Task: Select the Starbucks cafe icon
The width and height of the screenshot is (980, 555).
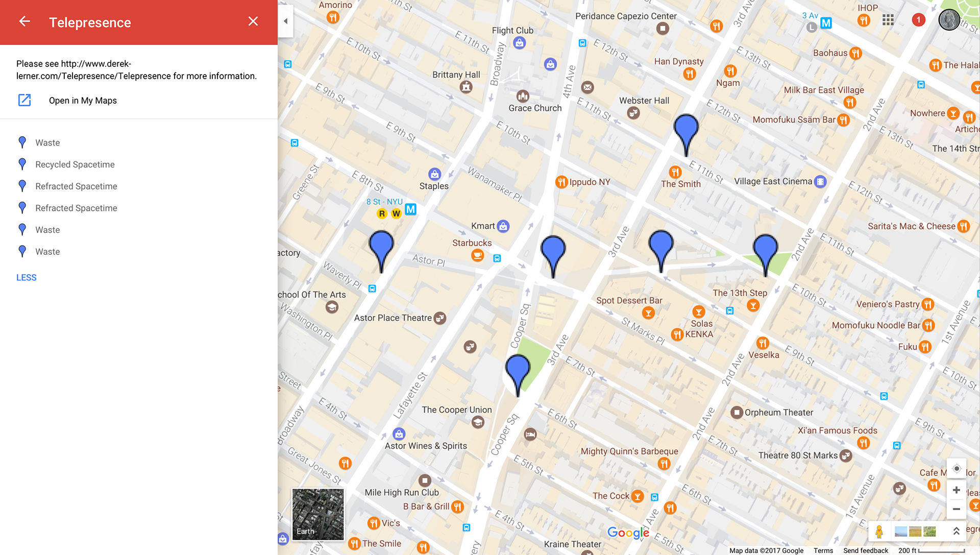Action: [478, 255]
